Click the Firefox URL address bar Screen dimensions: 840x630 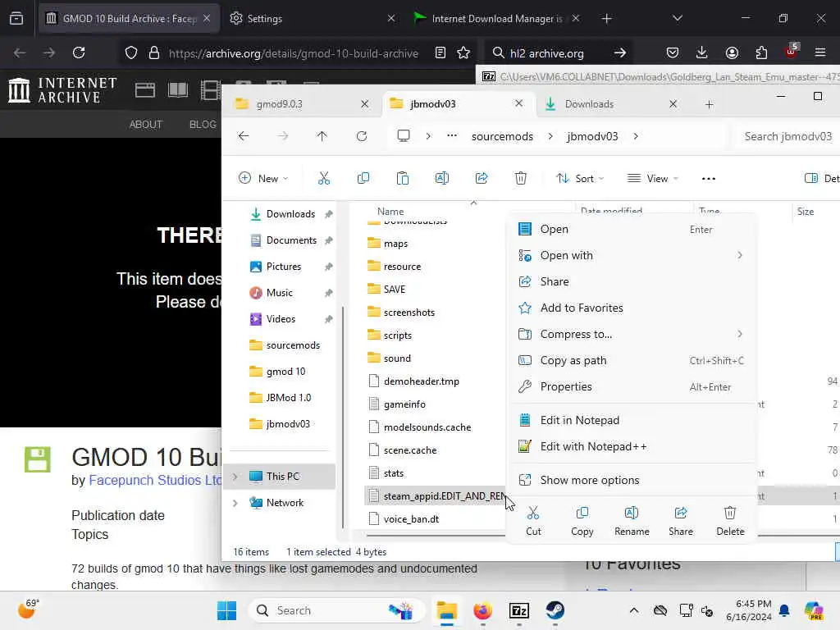(293, 53)
